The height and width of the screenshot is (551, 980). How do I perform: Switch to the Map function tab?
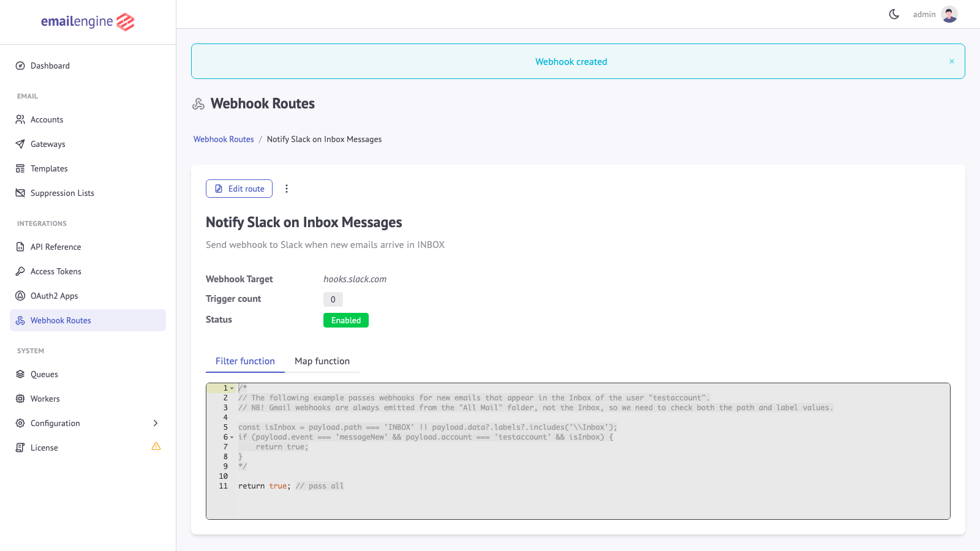[322, 361]
